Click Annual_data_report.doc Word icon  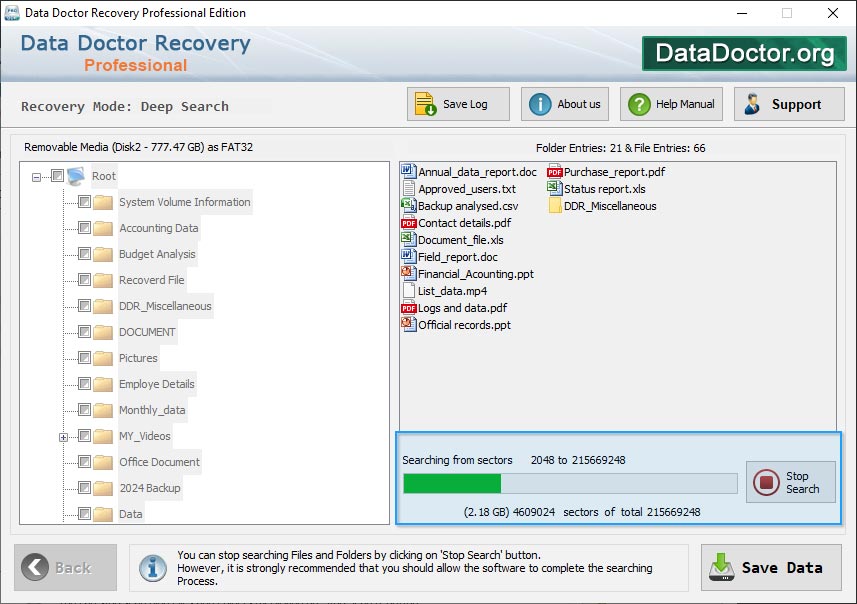409,171
